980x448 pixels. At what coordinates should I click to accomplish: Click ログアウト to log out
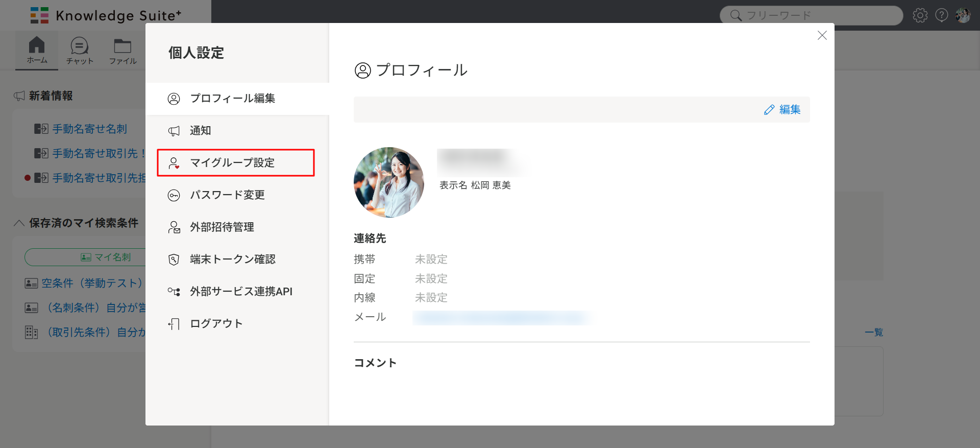216,324
